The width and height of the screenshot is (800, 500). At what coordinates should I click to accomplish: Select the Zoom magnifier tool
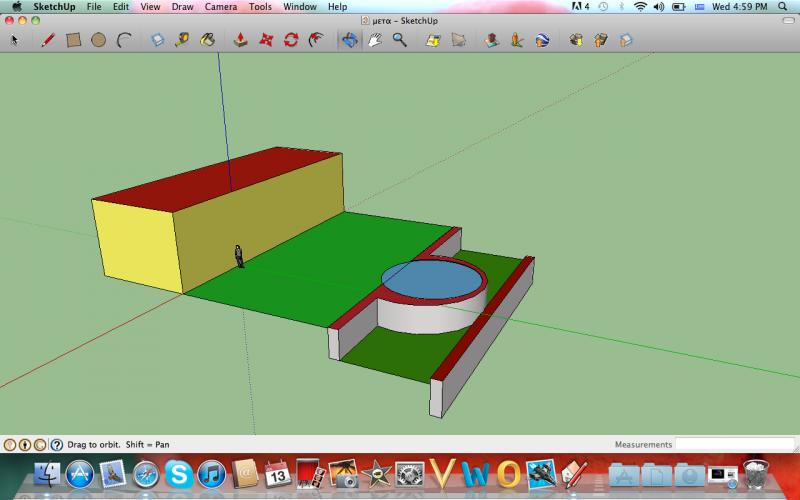399,40
